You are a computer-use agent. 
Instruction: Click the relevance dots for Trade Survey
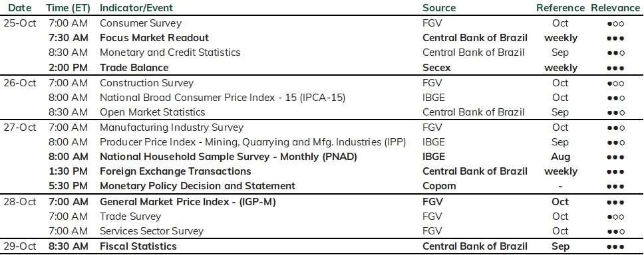615,217
